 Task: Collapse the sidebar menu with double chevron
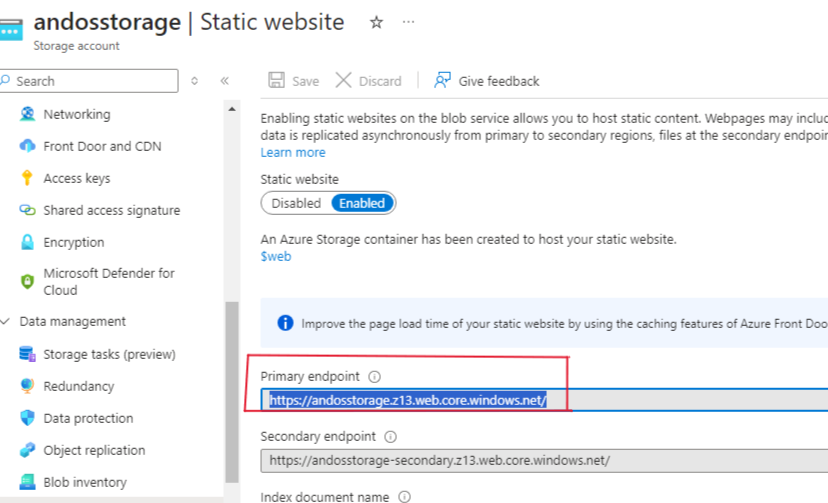coord(225,81)
